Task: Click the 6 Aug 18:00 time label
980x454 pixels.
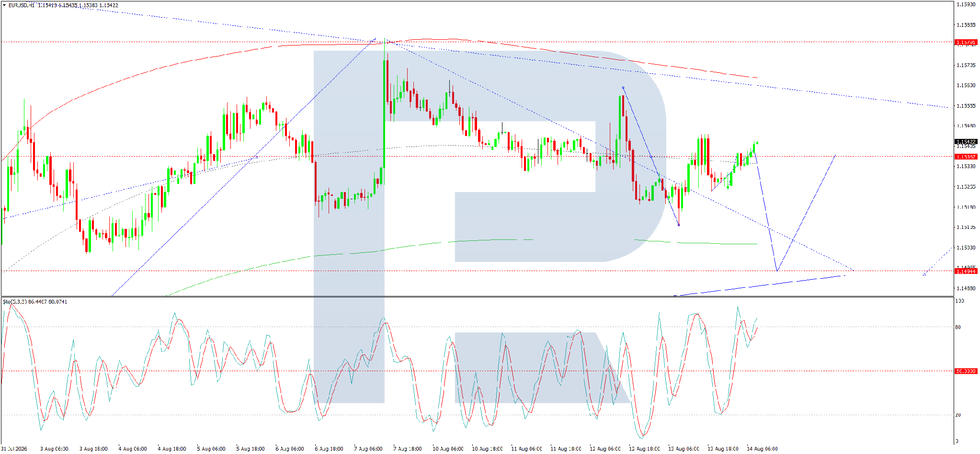Action: [x=329, y=449]
